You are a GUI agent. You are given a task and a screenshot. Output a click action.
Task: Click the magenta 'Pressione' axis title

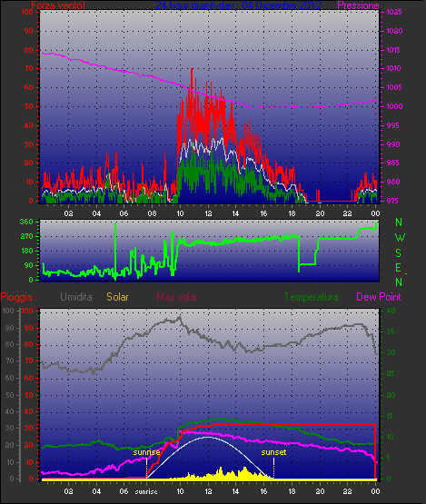pyautogui.click(x=358, y=5)
